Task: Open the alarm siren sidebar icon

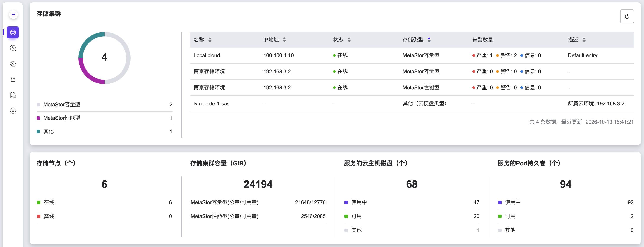Action: click(x=13, y=80)
